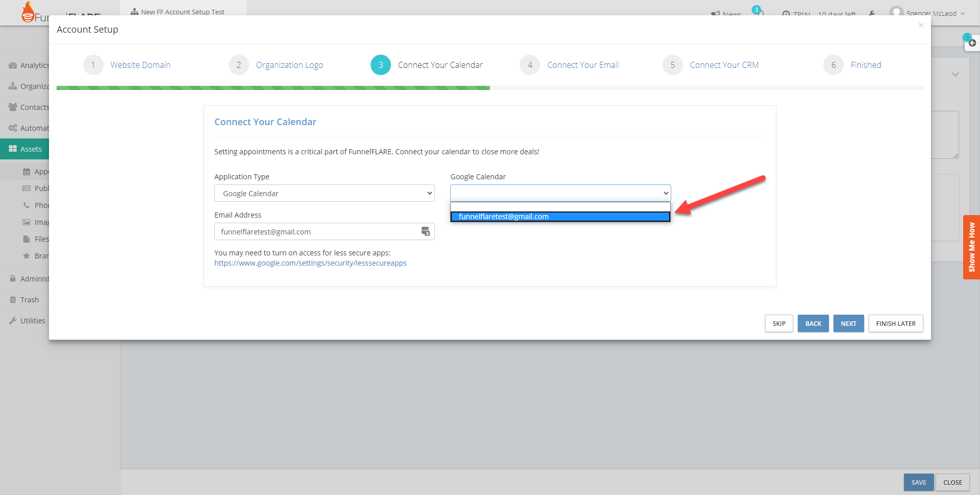This screenshot has width=980, height=495.
Task: Click the News megaphone icon
Action: (716, 14)
